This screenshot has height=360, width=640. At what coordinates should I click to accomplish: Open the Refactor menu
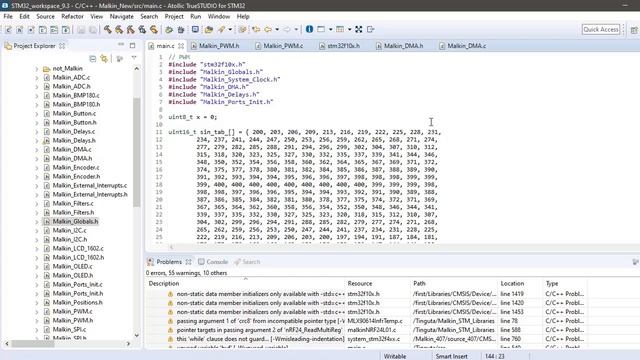(72, 16)
